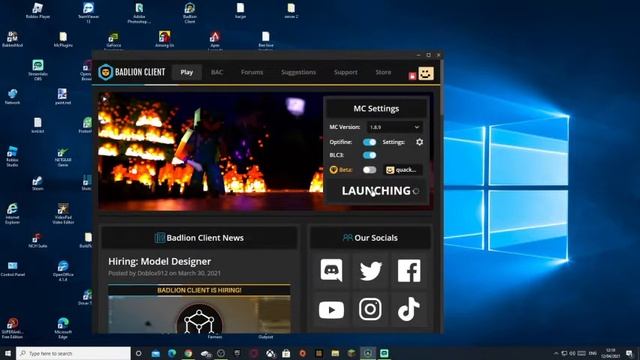Open Adobe Photoshop desktop shortcut
Screen dimensions: 640x360
(139, 13)
